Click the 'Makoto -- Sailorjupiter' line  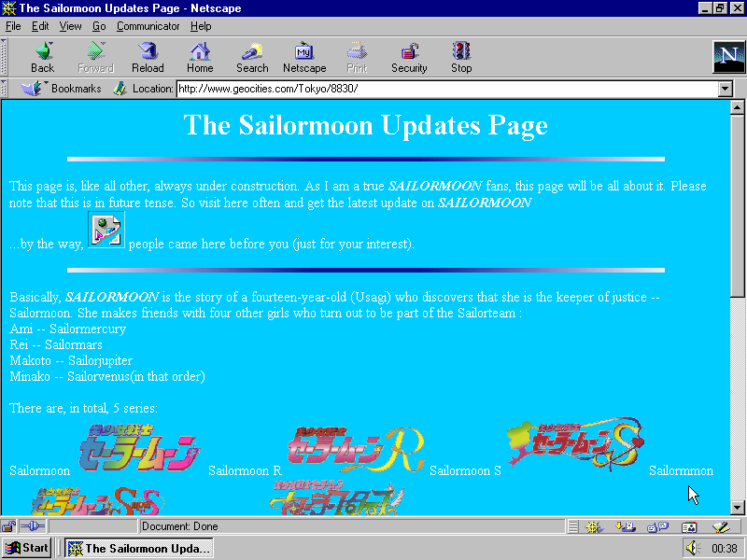[71, 360]
